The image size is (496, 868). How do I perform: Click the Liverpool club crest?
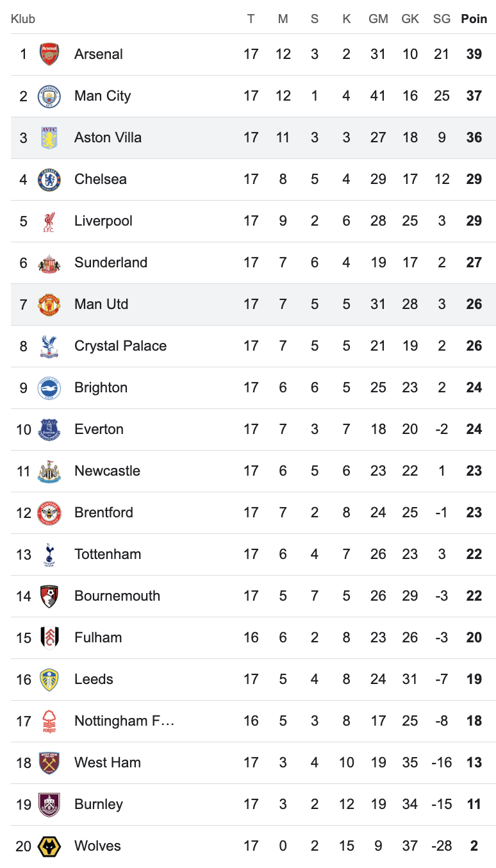coord(49,221)
